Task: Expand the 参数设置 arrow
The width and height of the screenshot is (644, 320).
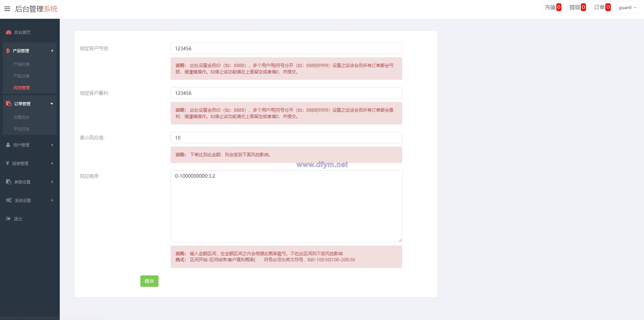Action: (x=52, y=182)
